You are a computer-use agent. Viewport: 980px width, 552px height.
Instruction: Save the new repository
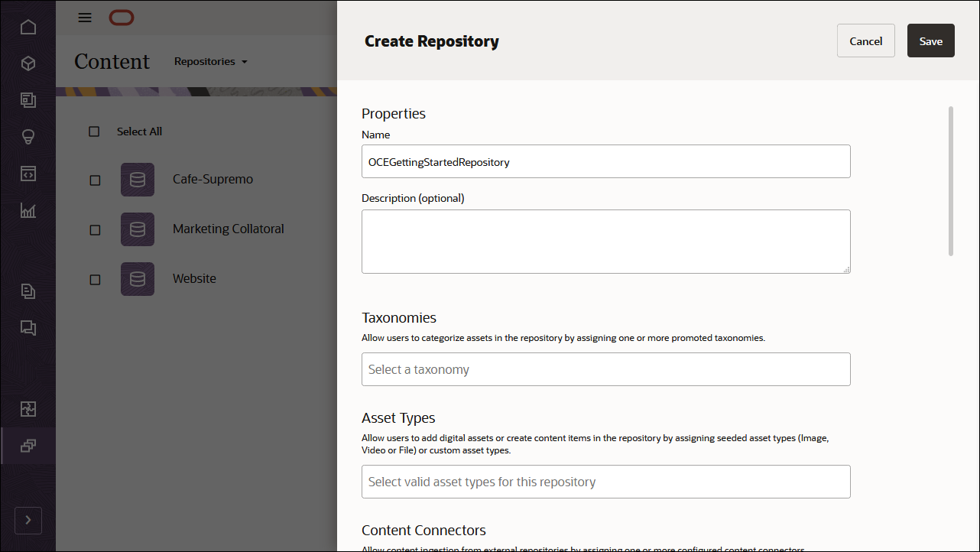pos(930,41)
